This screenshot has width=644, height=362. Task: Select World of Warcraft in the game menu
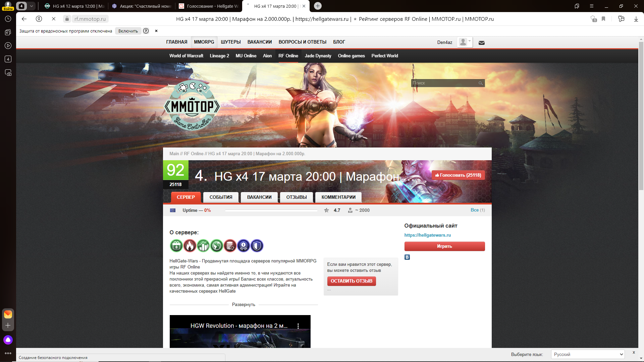point(186,56)
